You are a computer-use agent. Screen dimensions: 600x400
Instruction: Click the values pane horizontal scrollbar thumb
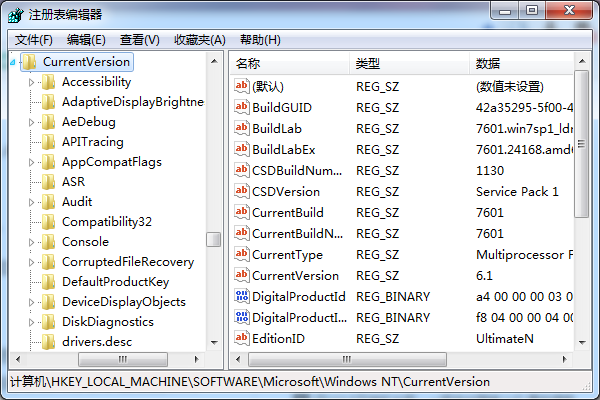pos(347,359)
